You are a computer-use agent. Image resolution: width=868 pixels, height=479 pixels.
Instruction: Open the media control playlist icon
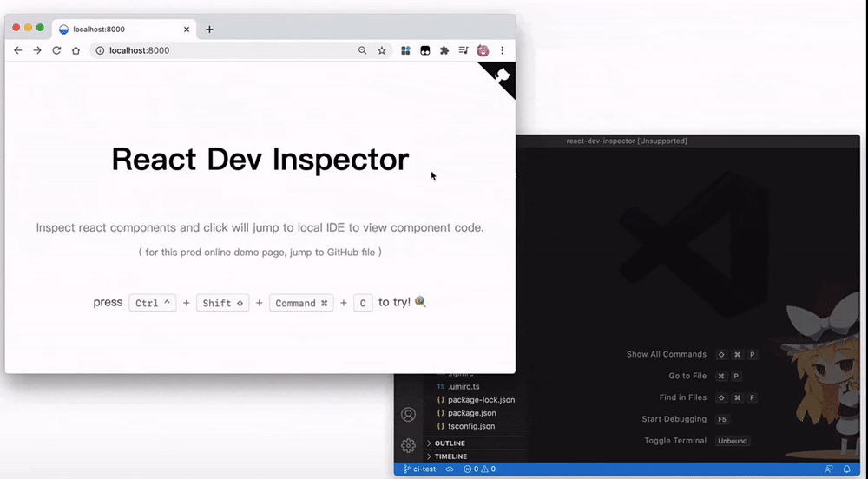464,50
